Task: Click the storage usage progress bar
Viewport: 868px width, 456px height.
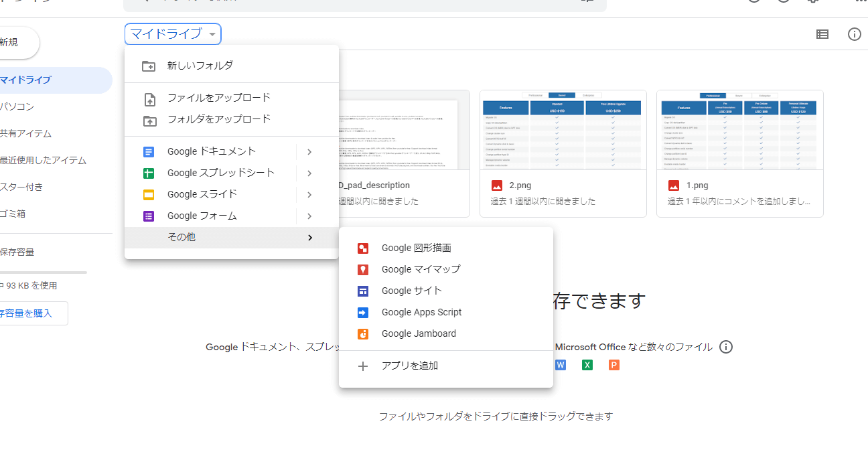Action: [44, 273]
